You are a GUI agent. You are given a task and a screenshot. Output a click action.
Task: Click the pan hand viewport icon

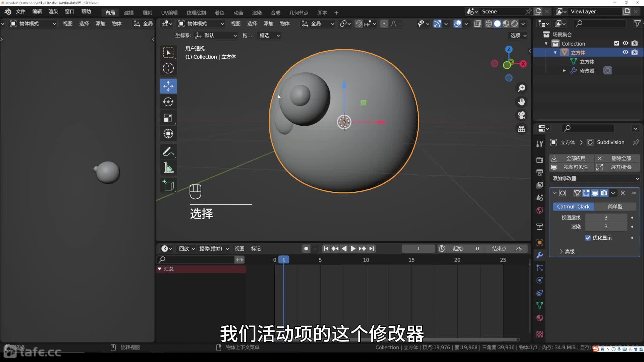point(522,102)
